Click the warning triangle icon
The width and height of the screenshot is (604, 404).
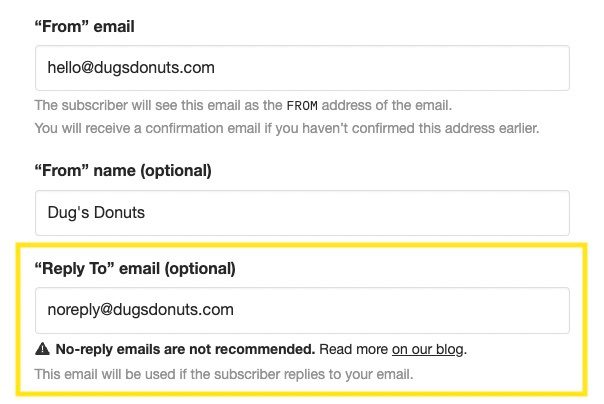[42, 350]
